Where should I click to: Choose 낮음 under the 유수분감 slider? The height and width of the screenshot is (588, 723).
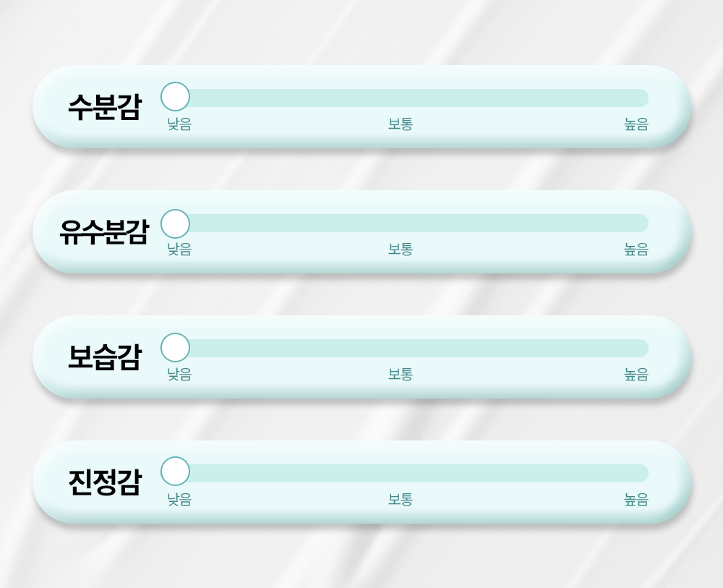[x=179, y=250]
